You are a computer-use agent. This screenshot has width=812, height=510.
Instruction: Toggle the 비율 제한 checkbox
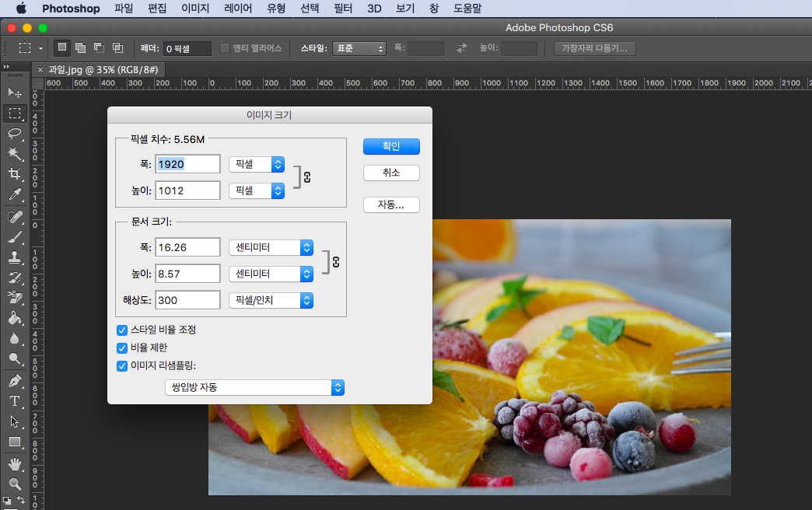pyautogui.click(x=122, y=348)
